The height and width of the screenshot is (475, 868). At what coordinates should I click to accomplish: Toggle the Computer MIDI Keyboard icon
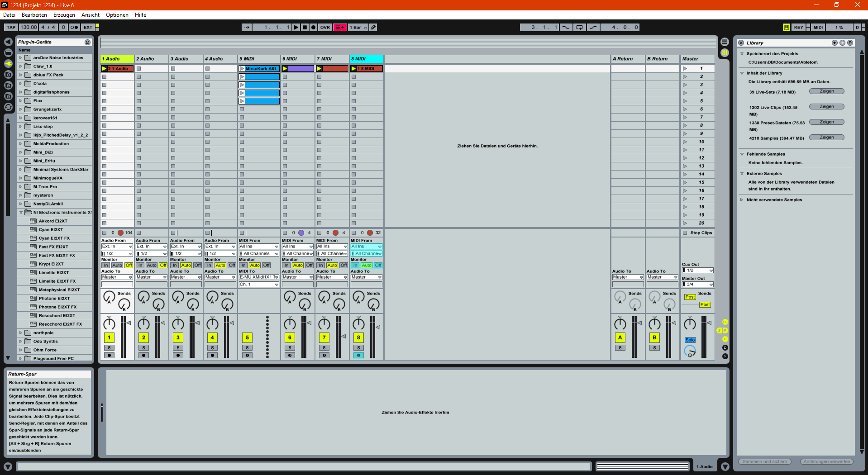[787, 27]
